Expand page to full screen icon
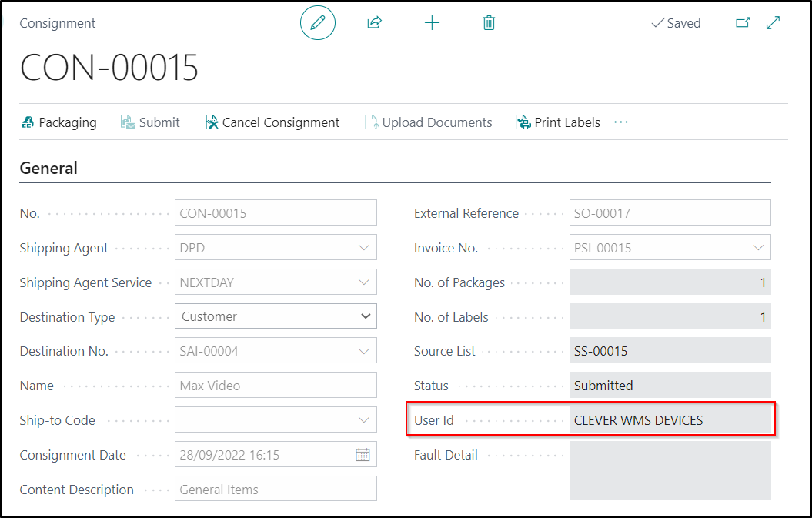 (x=774, y=23)
